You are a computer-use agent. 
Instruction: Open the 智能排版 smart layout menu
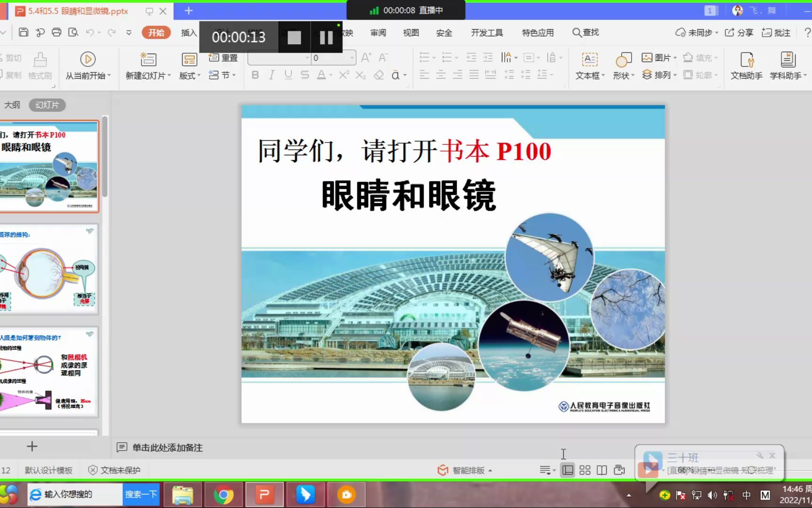pyautogui.click(x=464, y=470)
